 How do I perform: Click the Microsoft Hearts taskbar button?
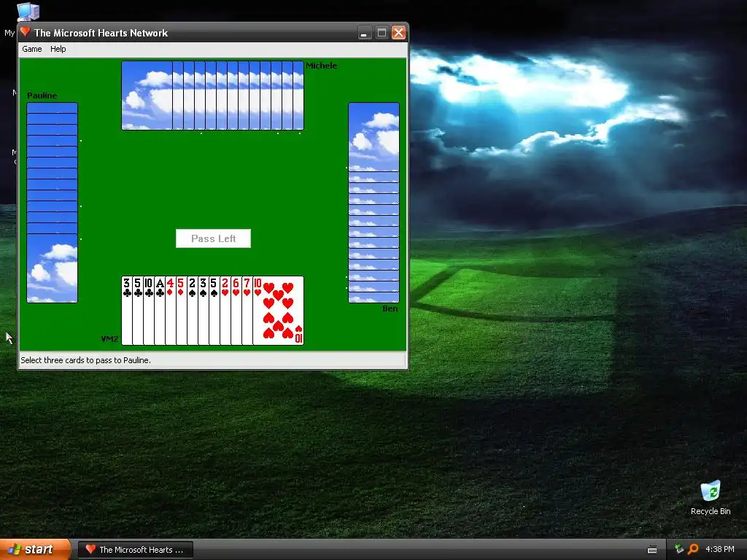click(136, 550)
